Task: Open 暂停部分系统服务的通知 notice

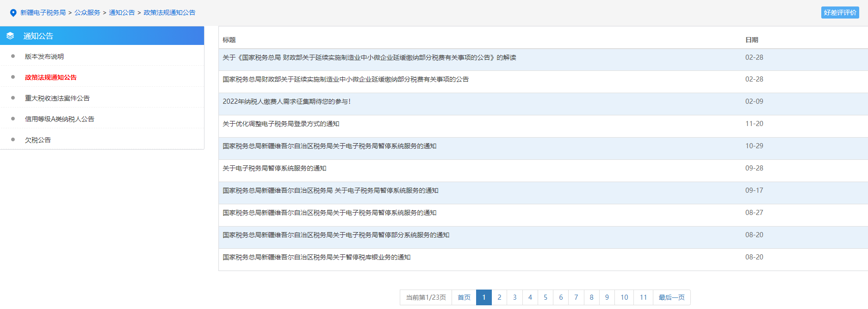Action: point(336,235)
